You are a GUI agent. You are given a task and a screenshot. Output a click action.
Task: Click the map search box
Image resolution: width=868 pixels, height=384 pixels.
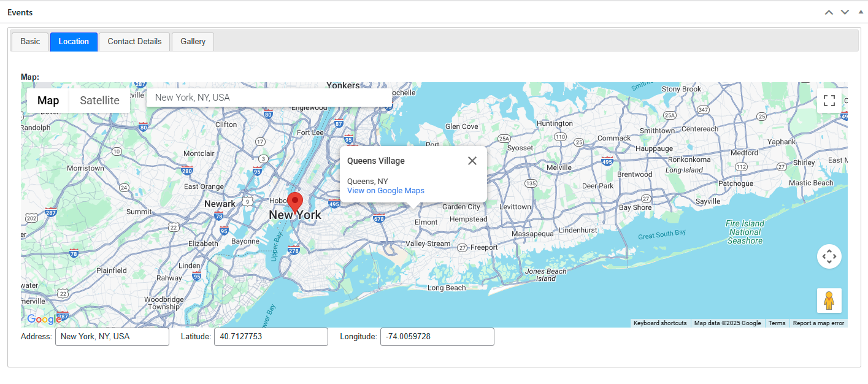269,98
